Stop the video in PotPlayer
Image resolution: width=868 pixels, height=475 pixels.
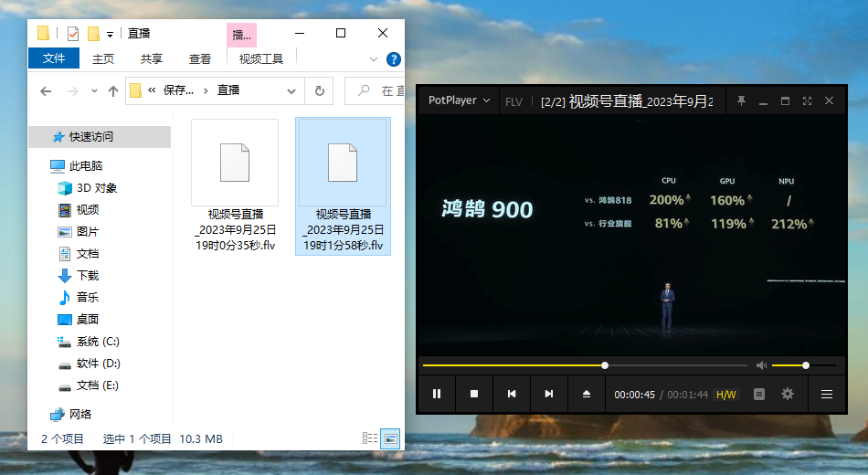(x=474, y=394)
